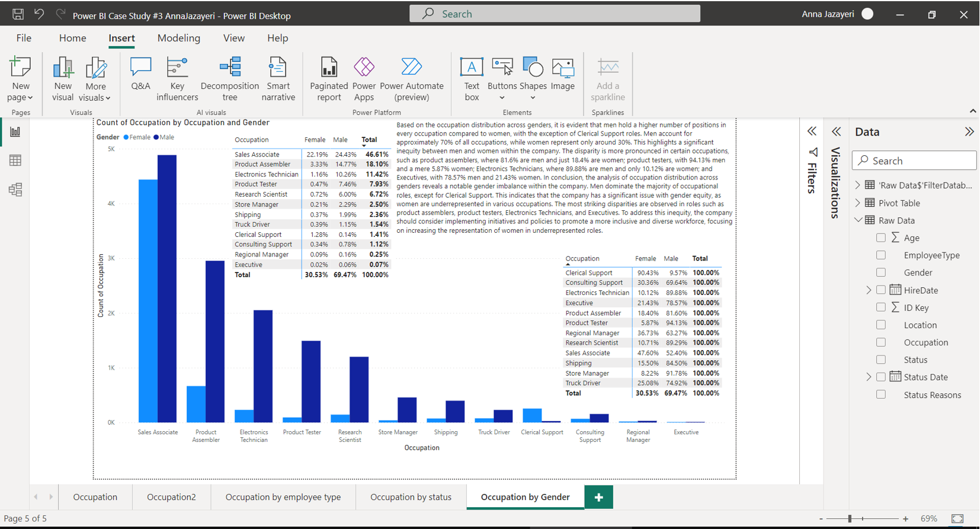Open the Table view in sidebar
Screen dimensions: 980x529
15,161
